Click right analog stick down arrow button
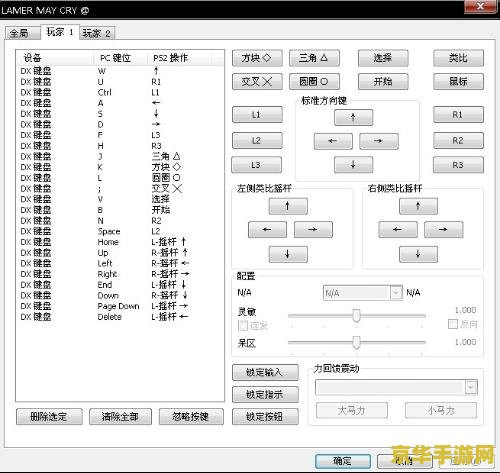This screenshot has width=500, height=473. [418, 254]
